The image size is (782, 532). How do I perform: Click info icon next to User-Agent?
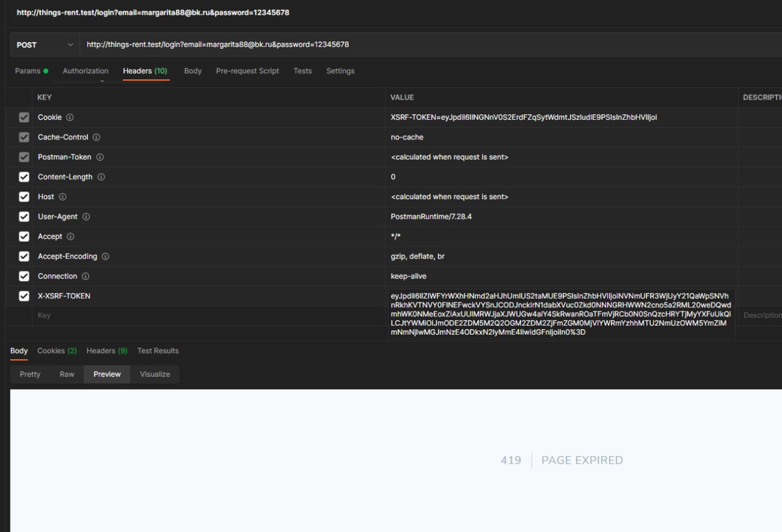[x=86, y=217]
